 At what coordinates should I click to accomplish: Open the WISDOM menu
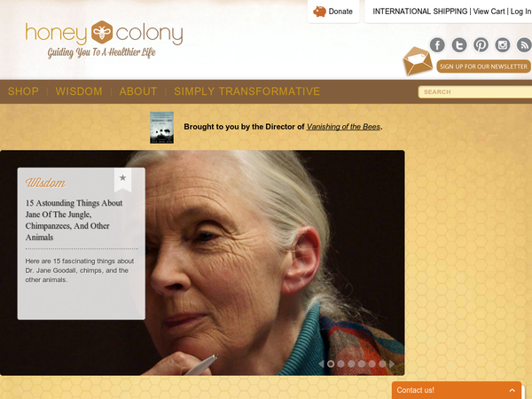(x=79, y=91)
